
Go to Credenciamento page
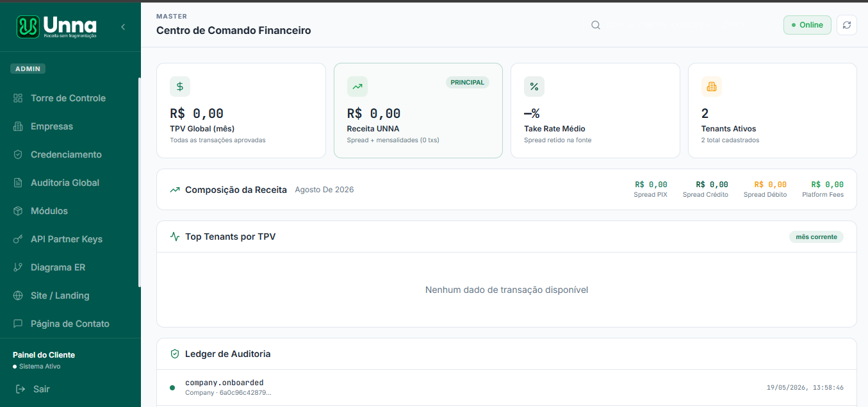click(69, 154)
